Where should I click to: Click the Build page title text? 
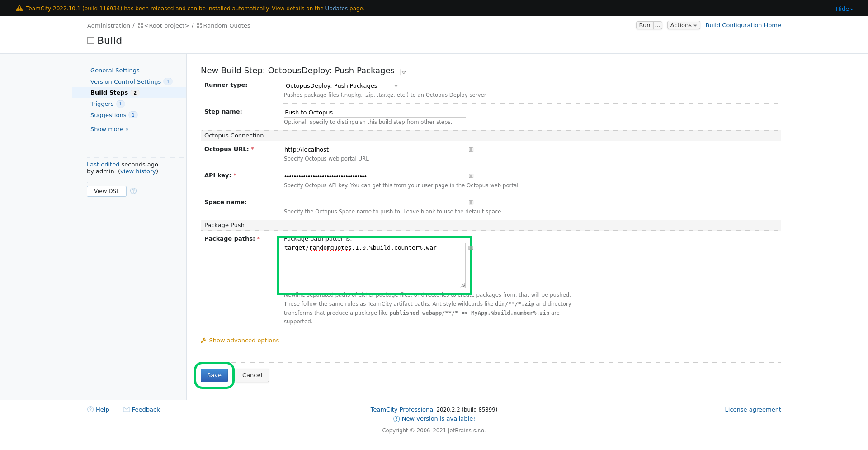(x=109, y=40)
